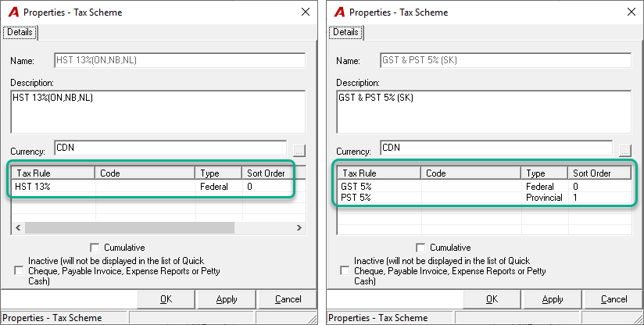Open currency browse button in GST & PST dialog
Image resolution: width=644 pixels, height=325 pixels.
[625, 151]
